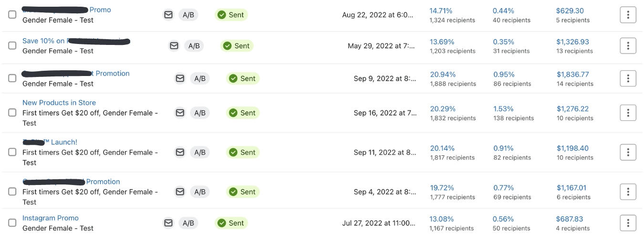Open New Products in Store campaign
Viewport: 644px width, 239px height.
click(x=59, y=103)
